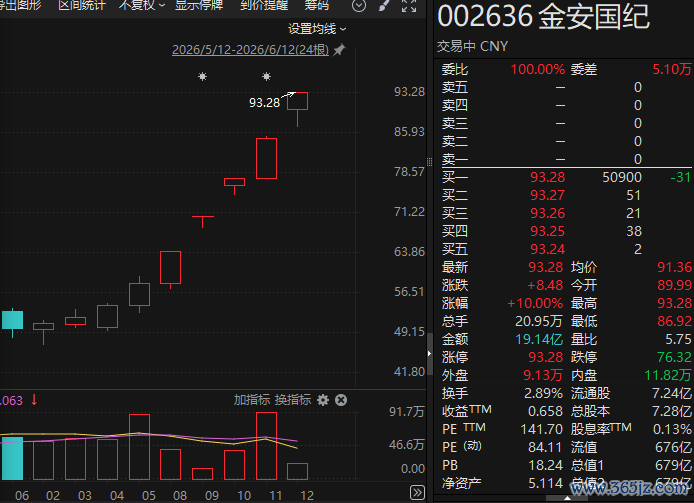Open the 设置均线 moving average dropdown

[x=317, y=29]
